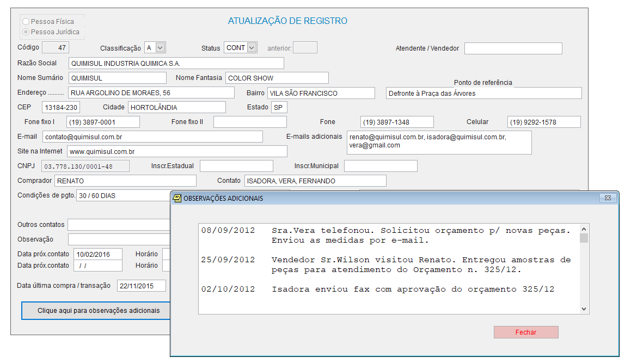The width and height of the screenshot is (631, 364).
Task: Click the empty Inscr.Estadual field
Action: coord(236,165)
